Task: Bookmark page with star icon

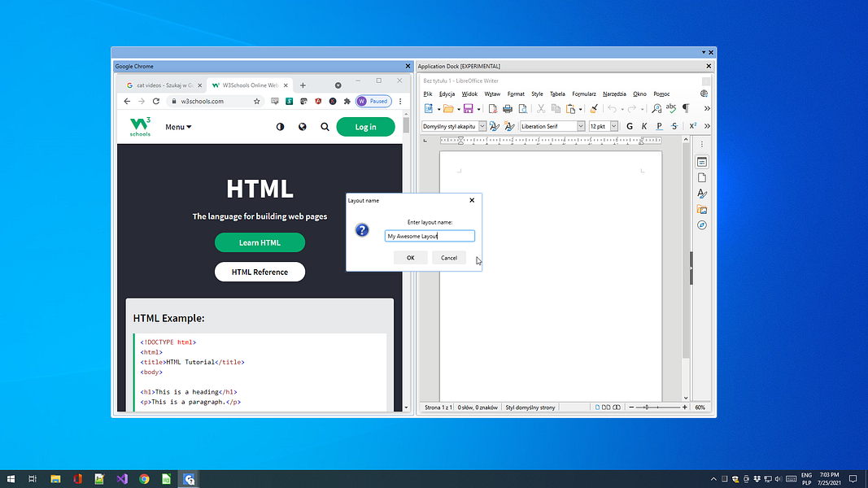Action: pos(257,101)
